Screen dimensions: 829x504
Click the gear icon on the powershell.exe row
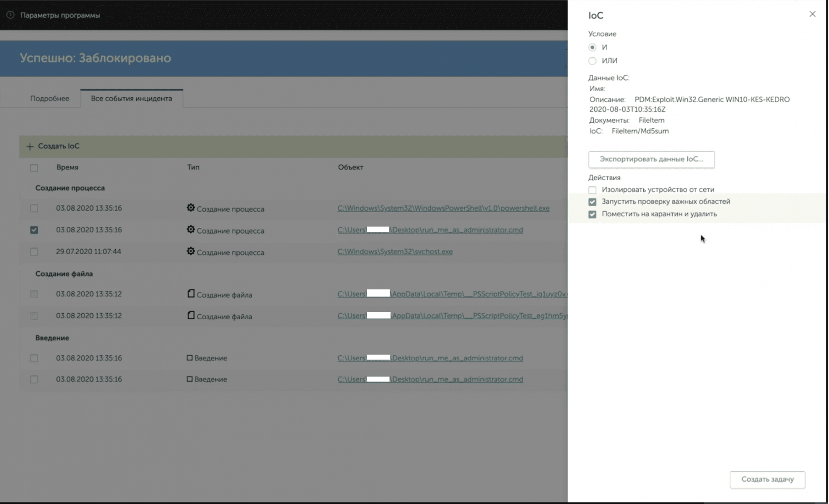(191, 208)
